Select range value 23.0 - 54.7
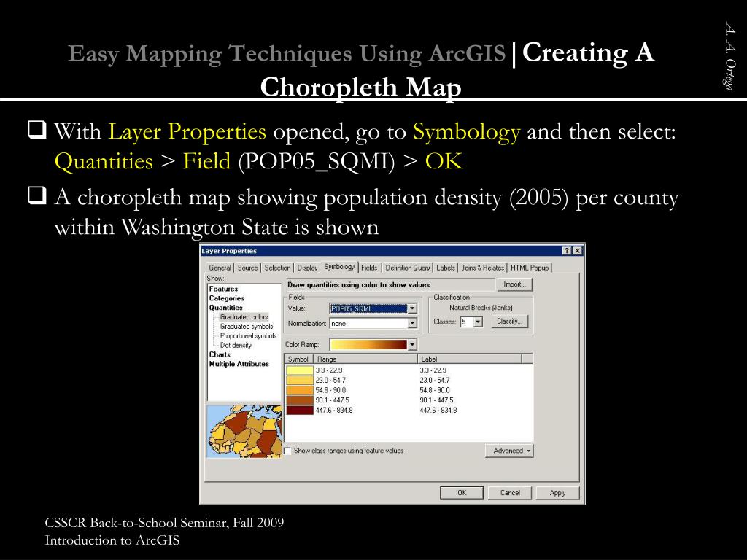 click(330, 380)
